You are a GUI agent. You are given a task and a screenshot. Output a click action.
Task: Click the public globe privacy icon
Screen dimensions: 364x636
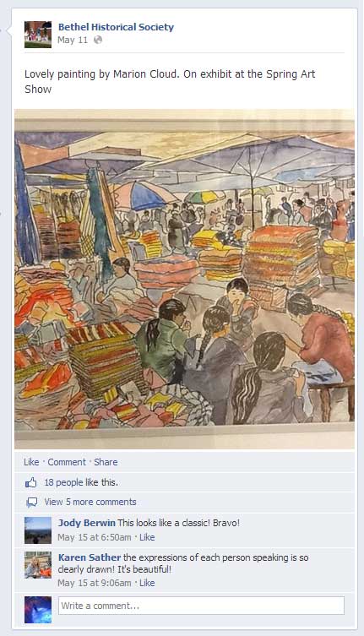(98, 40)
